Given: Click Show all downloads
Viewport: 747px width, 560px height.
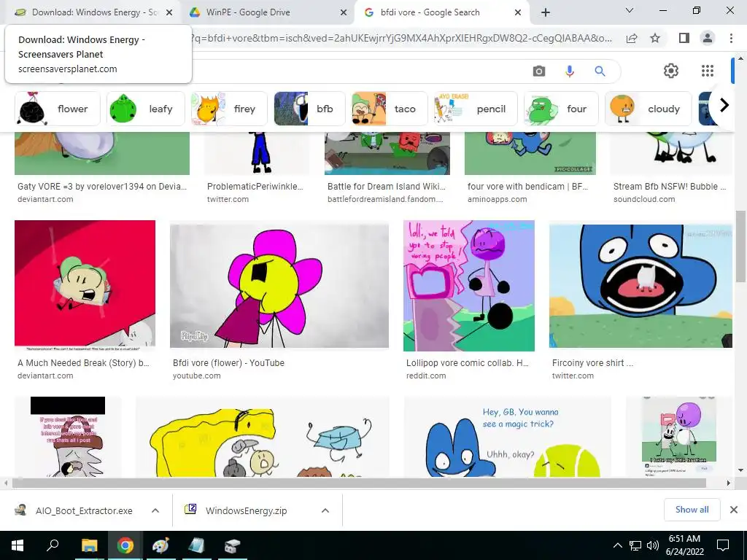Looking at the screenshot, I should (x=692, y=510).
